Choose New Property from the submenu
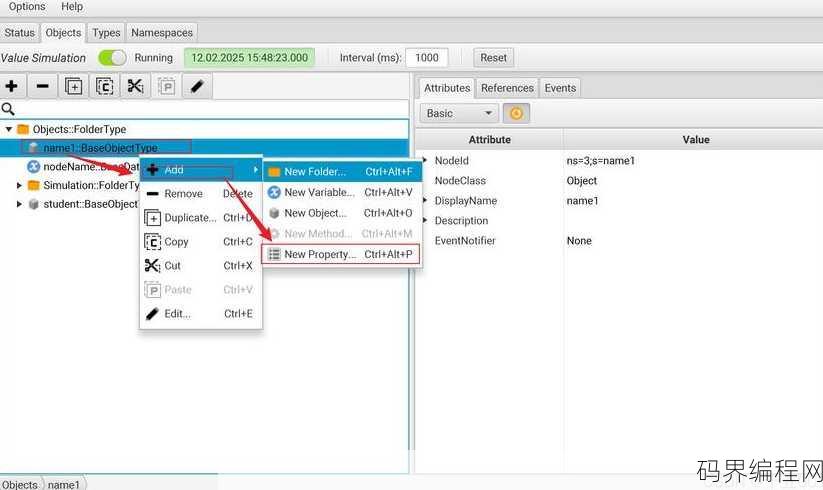This screenshot has width=823, height=490. coord(342,254)
